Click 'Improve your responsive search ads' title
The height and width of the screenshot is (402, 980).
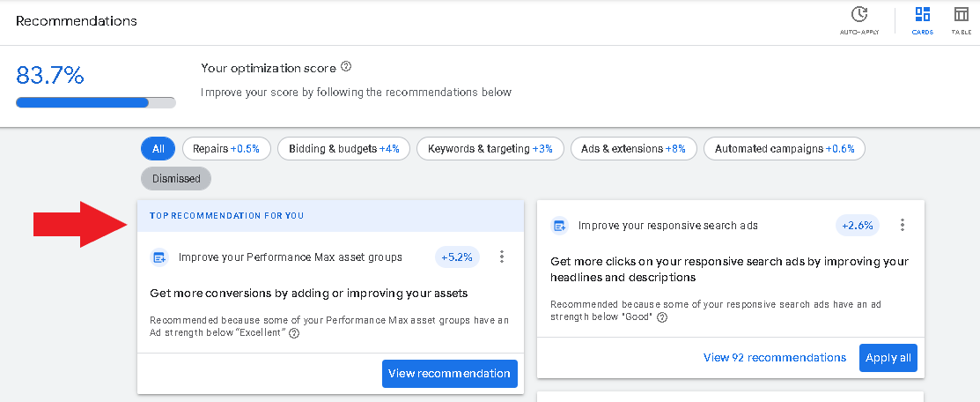(668, 226)
